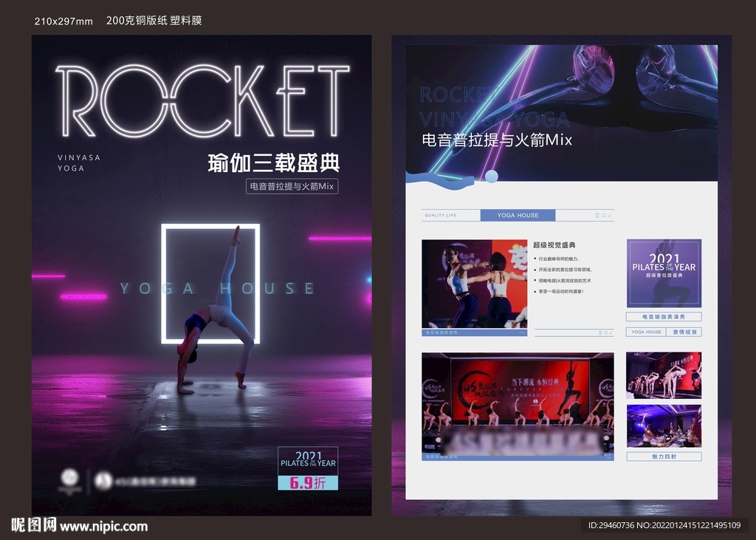Image resolution: width=756 pixels, height=540 pixels.
Task: Click the YOGA HOUSE text across the neon frame
Action: [x=217, y=289]
